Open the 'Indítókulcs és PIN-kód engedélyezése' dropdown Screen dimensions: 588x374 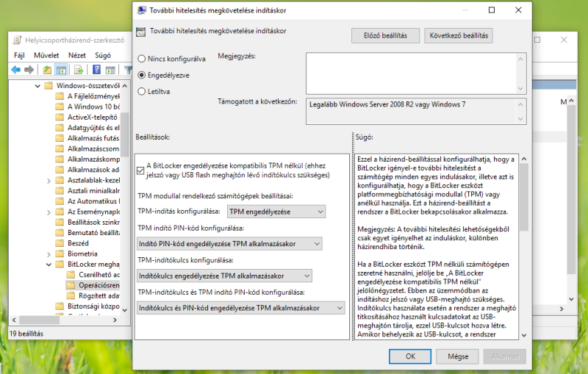point(241,308)
